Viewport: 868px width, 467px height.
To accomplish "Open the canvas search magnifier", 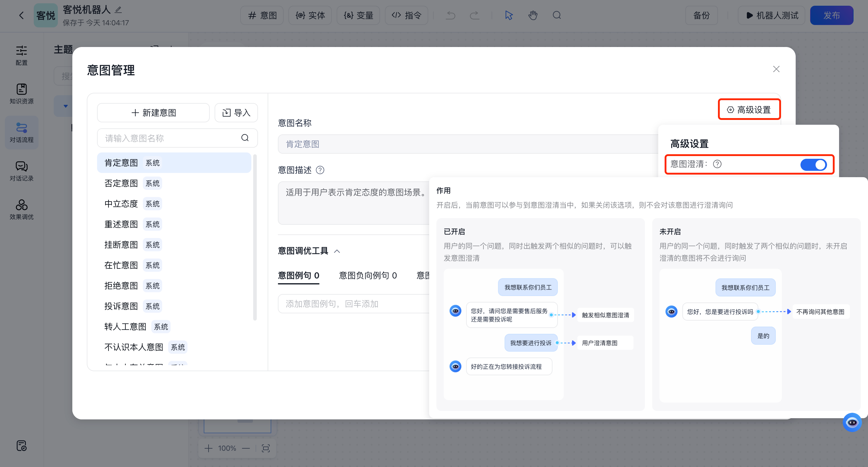I will pos(557,15).
